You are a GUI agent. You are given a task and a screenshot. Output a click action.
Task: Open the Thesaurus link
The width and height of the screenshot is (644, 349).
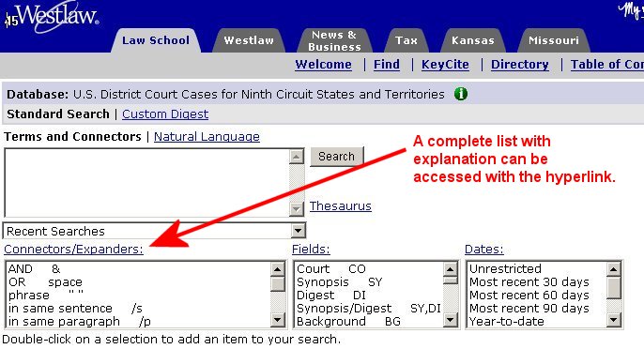pyautogui.click(x=341, y=205)
